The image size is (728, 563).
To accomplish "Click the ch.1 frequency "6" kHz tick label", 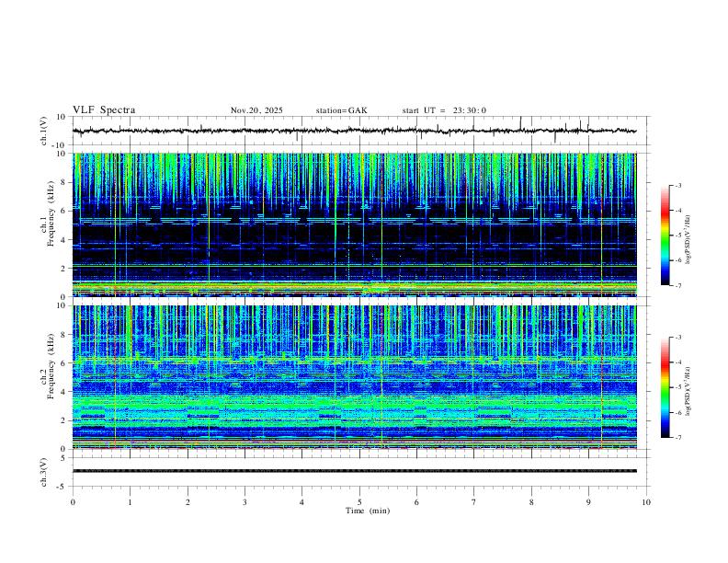I will (64, 211).
